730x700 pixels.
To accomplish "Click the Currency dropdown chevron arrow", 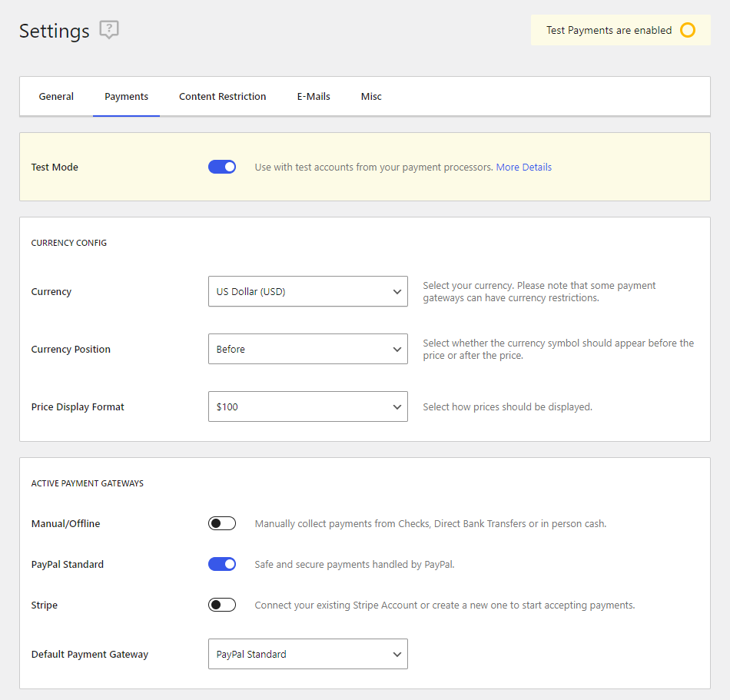I will [397, 292].
